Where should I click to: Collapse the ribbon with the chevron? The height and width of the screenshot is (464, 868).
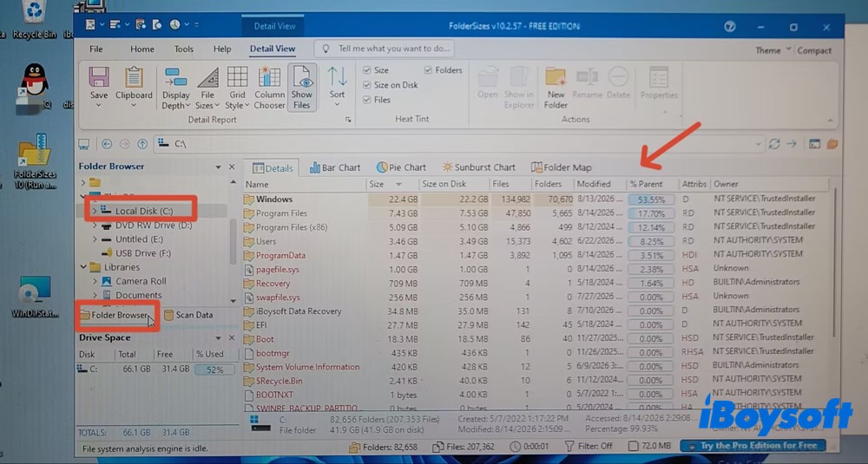830,120
